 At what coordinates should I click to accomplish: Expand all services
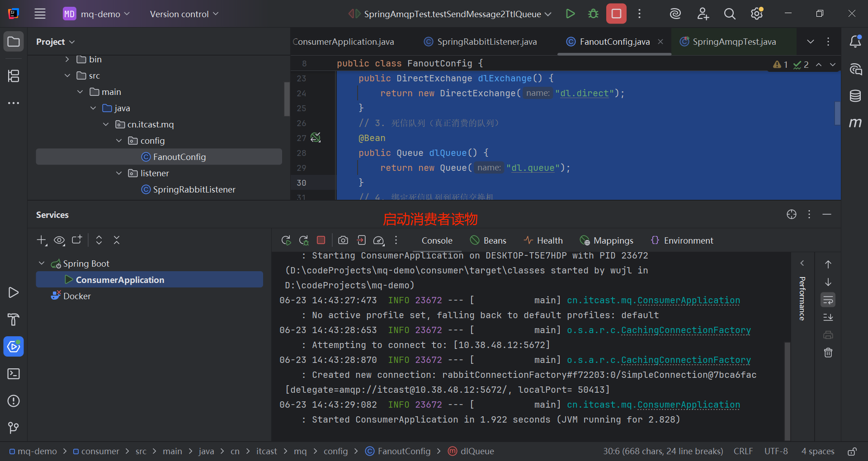(99, 240)
